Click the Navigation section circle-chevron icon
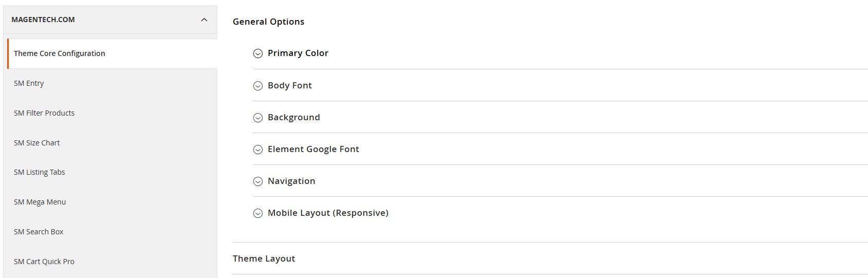Screen dimensions: 868x278 (258, 181)
